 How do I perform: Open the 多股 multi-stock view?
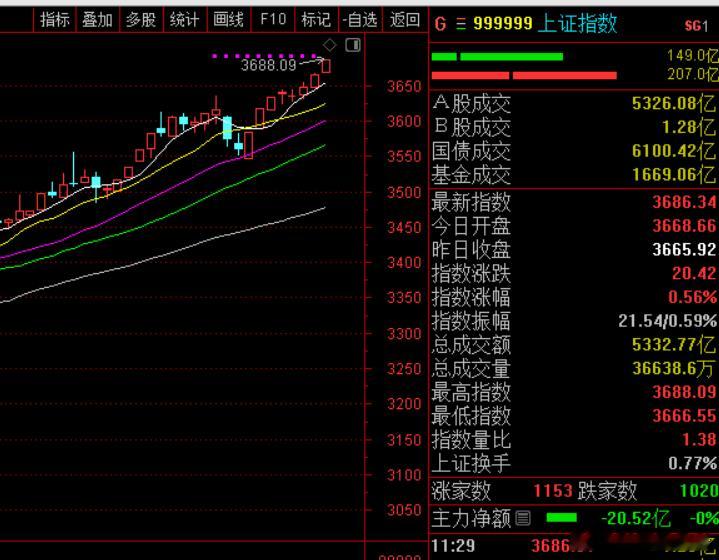pyautogui.click(x=140, y=20)
